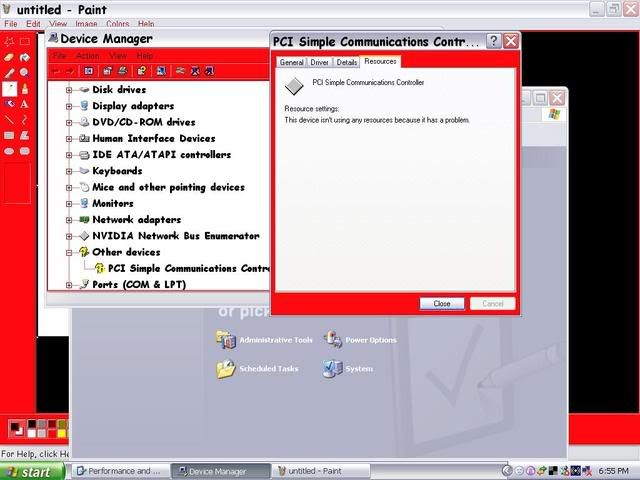Open Paint's Colors menu
The image size is (640, 480).
tap(118, 24)
